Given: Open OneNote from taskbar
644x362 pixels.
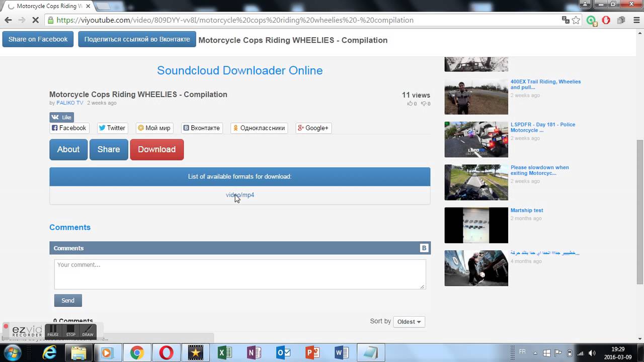Looking at the screenshot, I should coord(254,353).
